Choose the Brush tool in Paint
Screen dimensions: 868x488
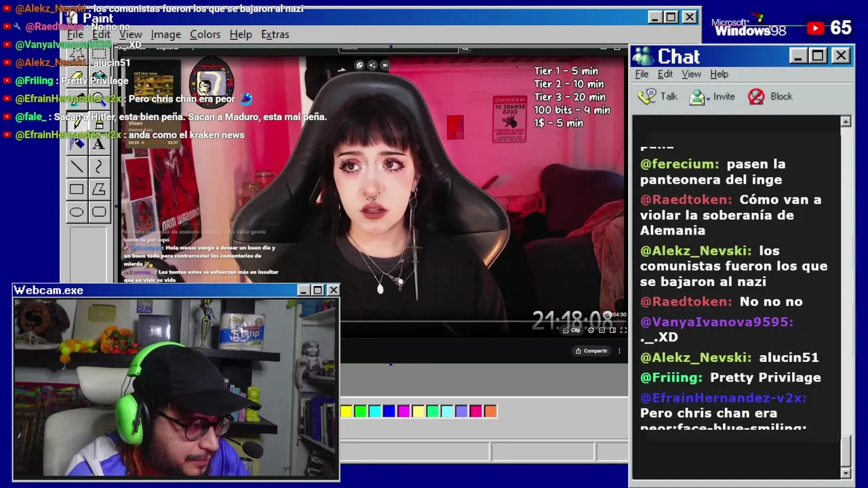tap(99, 121)
